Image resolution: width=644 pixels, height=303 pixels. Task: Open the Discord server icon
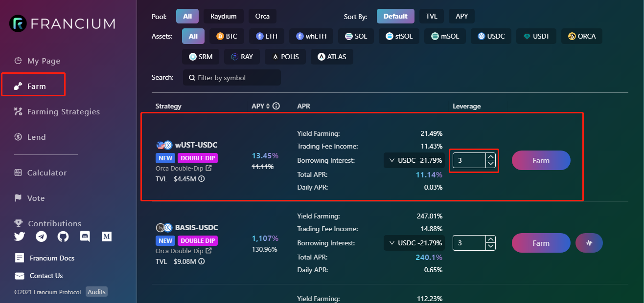(x=85, y=237)
